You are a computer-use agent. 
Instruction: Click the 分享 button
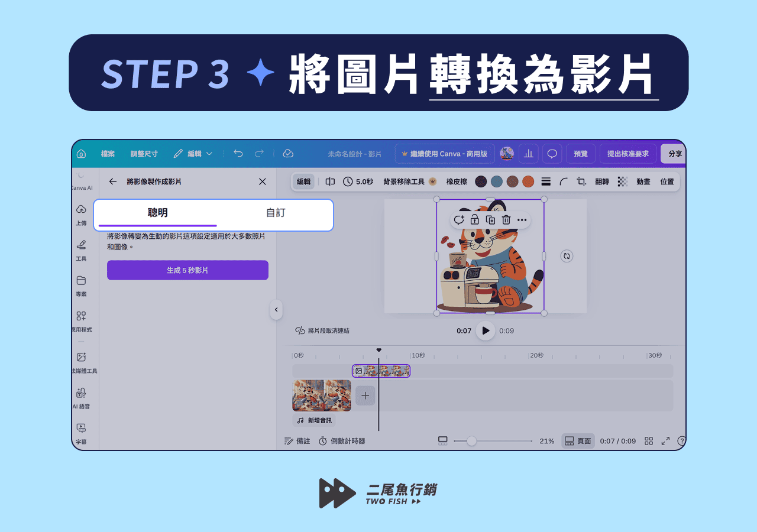(674, 154)
